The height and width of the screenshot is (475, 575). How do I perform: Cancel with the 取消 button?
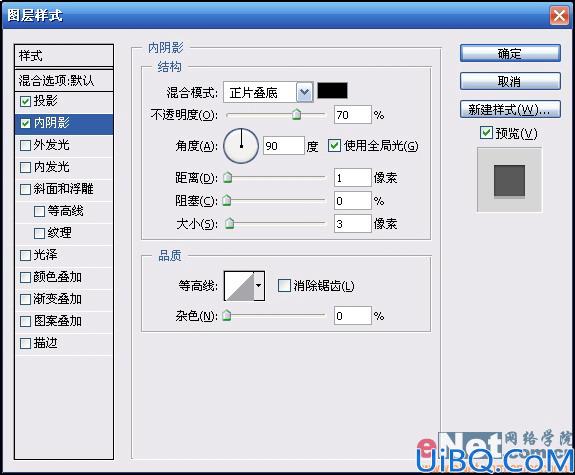(510, 81)
